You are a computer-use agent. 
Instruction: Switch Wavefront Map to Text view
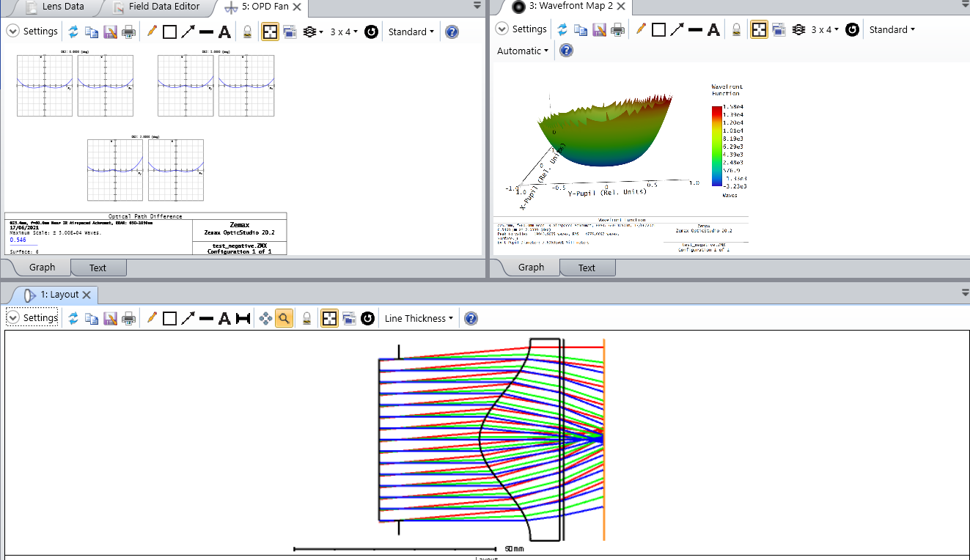click(x=587, y=268)
